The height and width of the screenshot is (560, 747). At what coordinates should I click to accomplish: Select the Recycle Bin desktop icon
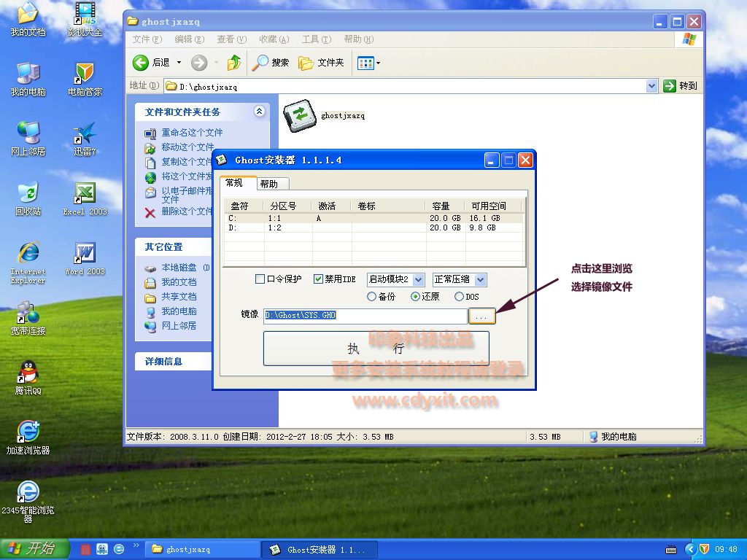coord(28,198)
